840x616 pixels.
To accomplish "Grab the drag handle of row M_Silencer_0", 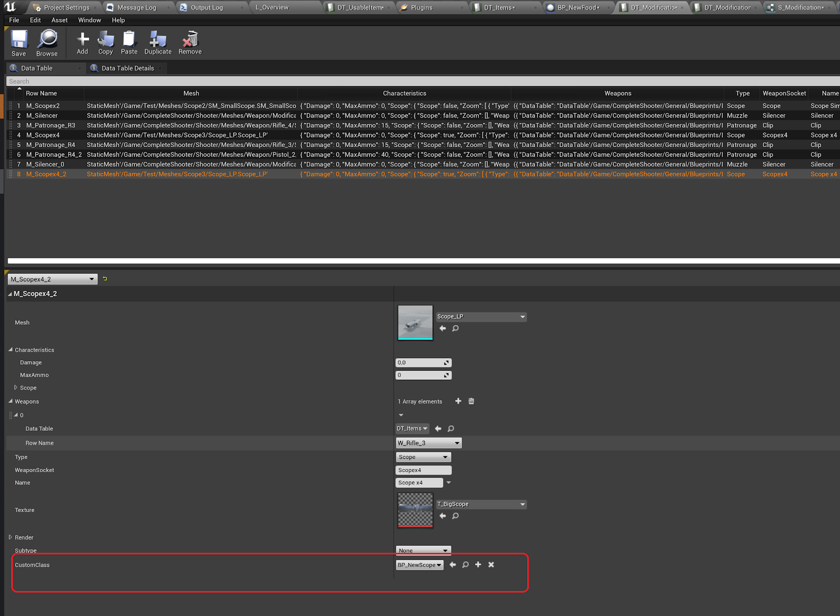I will [x=10, y=164].
